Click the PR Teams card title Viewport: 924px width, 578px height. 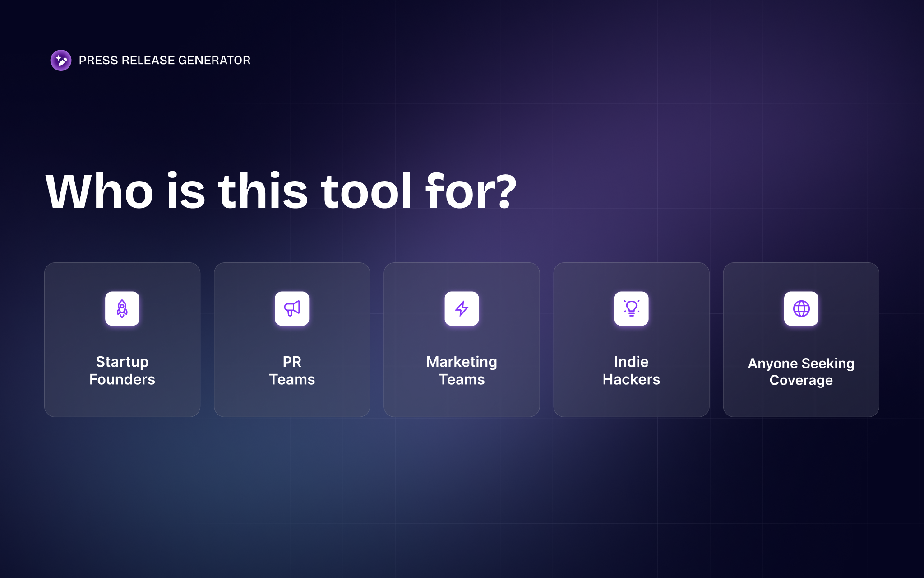pos(292,370)
